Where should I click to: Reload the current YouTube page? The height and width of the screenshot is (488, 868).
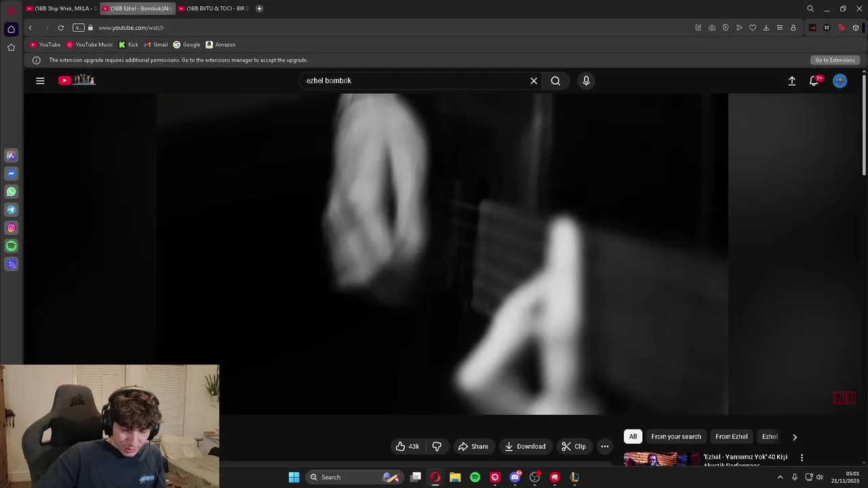tap(61, 28)
